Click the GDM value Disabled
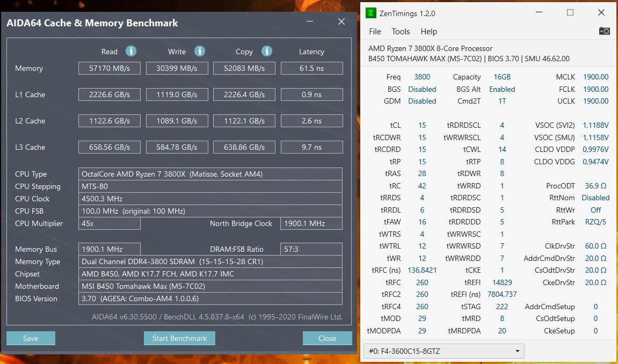The image size is (618, 364). [x=422, y=101]
